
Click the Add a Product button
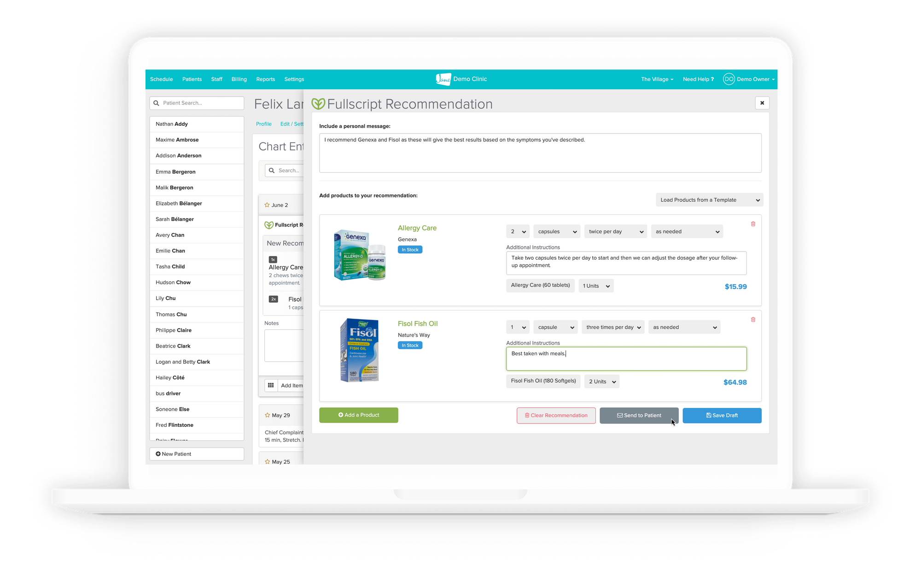coord(359,415)
